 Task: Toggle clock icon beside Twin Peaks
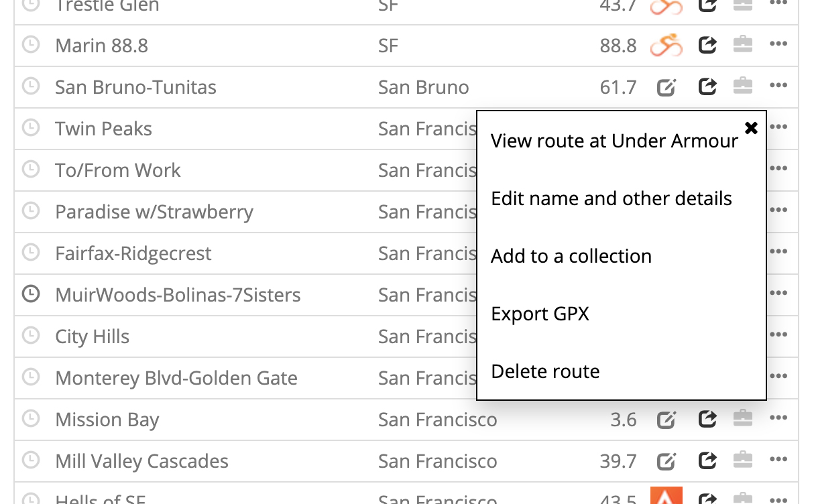(x=31, y=127)
